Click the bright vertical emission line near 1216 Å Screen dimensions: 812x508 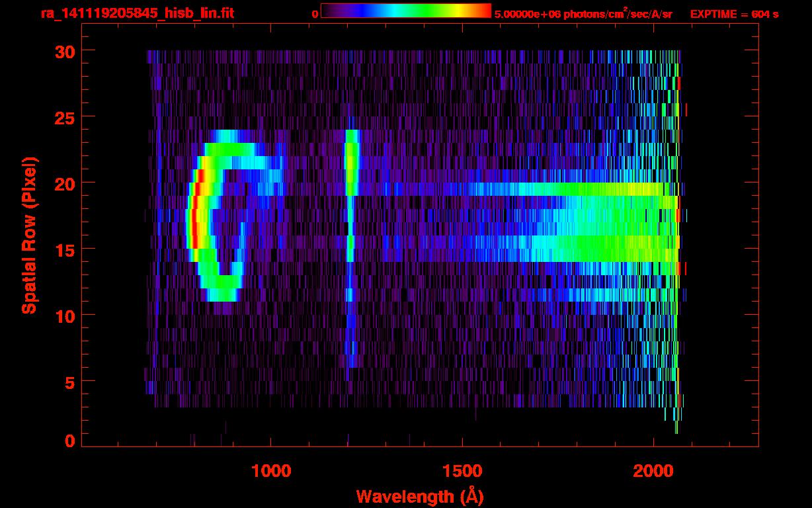click(351, 248)
